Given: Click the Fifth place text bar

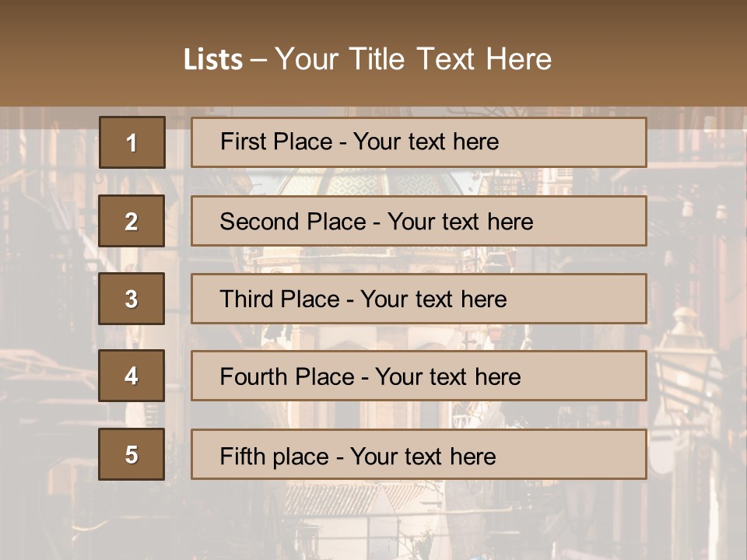Looking at the screenshot, I should pyautogui.click(x=419, y=454).
